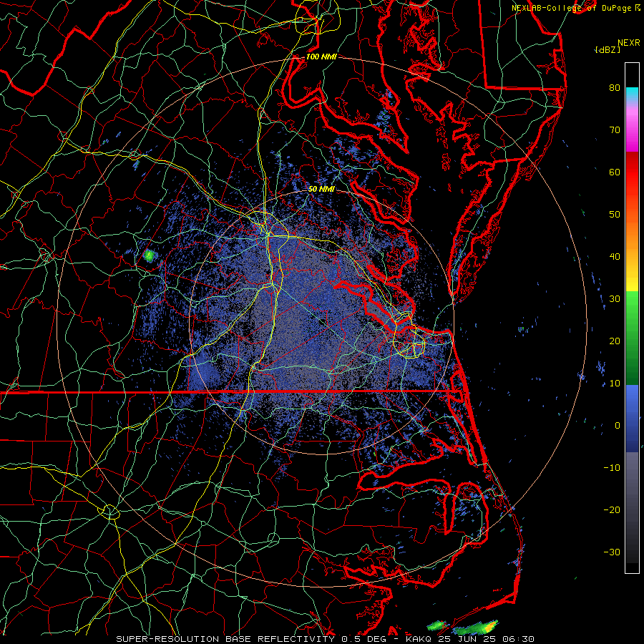The height and width of the screenshot is (644, 644).
Task: Click the 60 value on the dBZ scale
Action: 615,172
